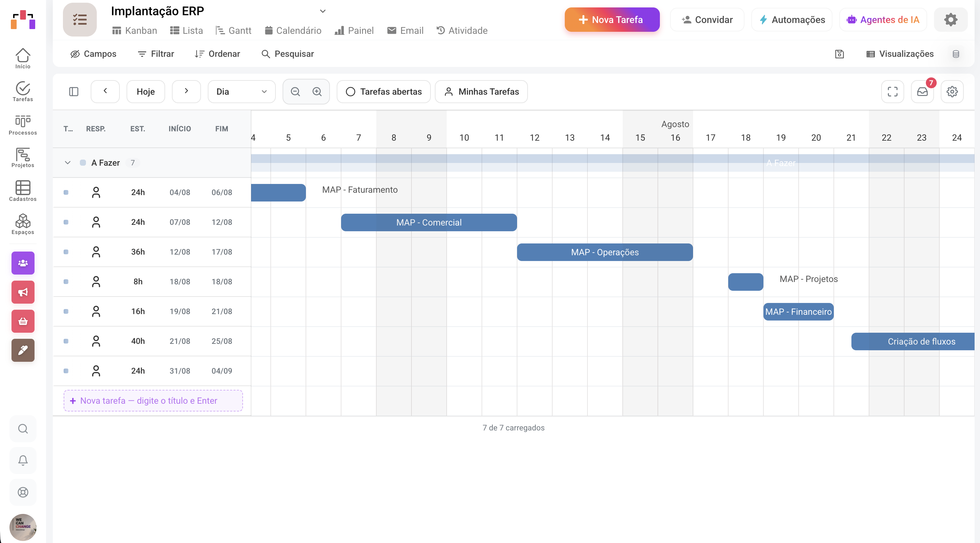This screenshot has height=543, width=980.
Task: Go to next period arrow
Action: [x=186, y=92]
